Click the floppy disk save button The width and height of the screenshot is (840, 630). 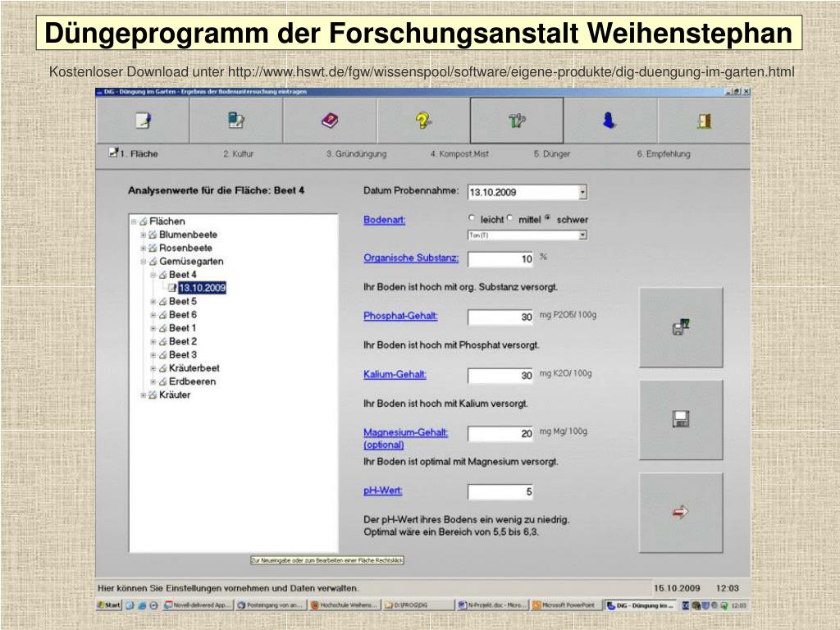[681, 419]
